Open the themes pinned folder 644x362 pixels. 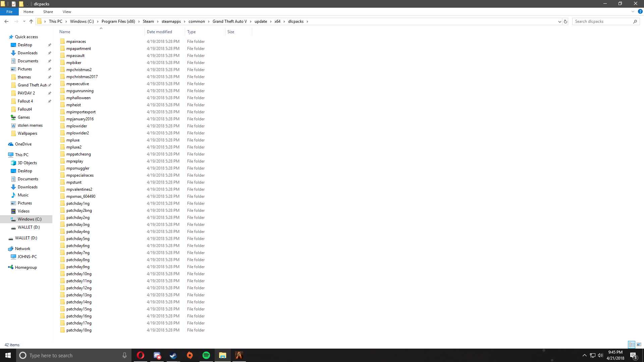(24, 77)
